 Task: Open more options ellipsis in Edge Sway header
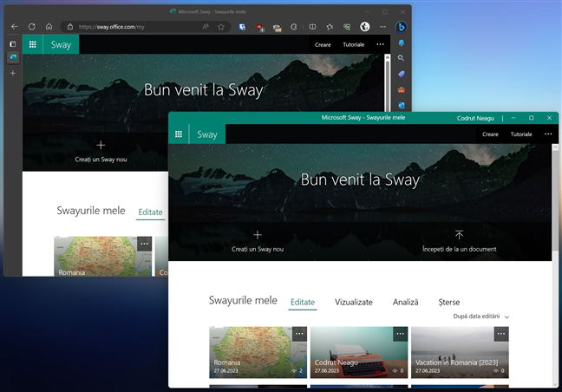(x=380, y=44)
